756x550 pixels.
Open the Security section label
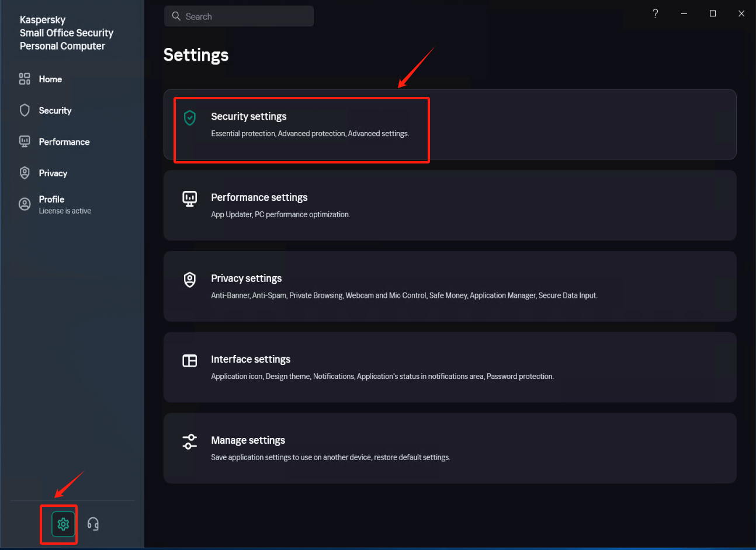tap(55, 110)
